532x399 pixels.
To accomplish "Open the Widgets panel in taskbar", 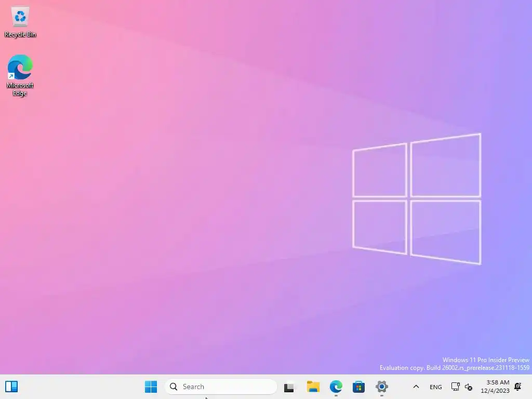I will (11, 387).
